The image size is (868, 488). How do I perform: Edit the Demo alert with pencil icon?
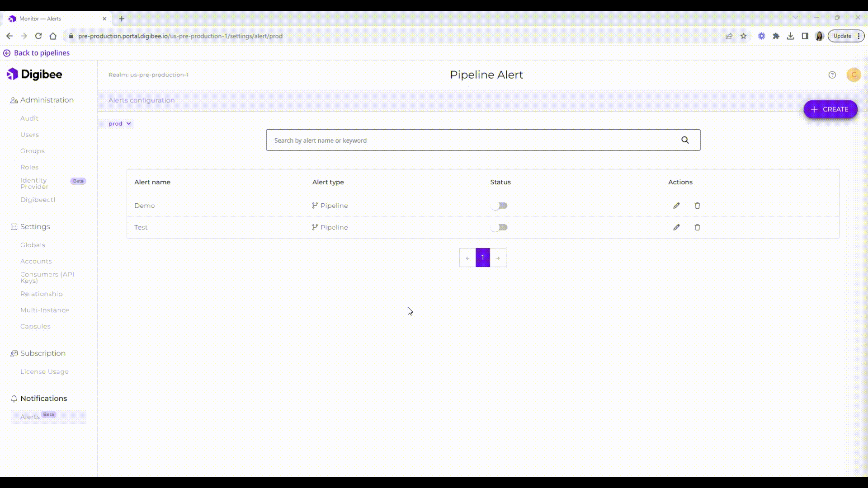point(676,206)
